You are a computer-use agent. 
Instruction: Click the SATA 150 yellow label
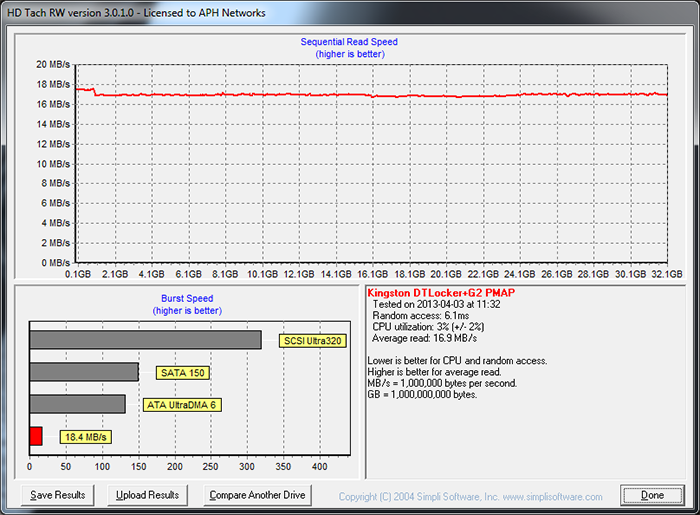point(181,373)
